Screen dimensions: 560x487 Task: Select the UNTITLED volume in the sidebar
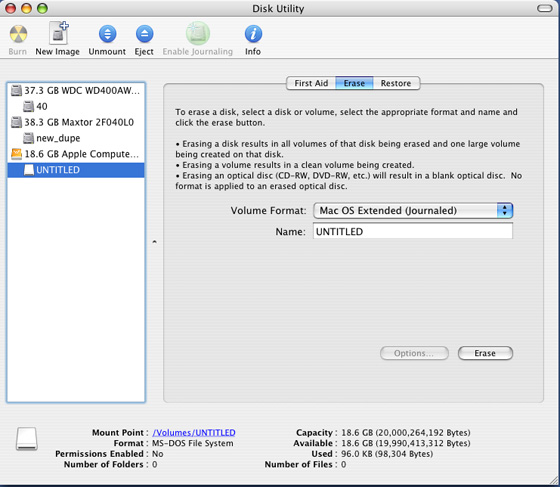[x=76, y=170]
